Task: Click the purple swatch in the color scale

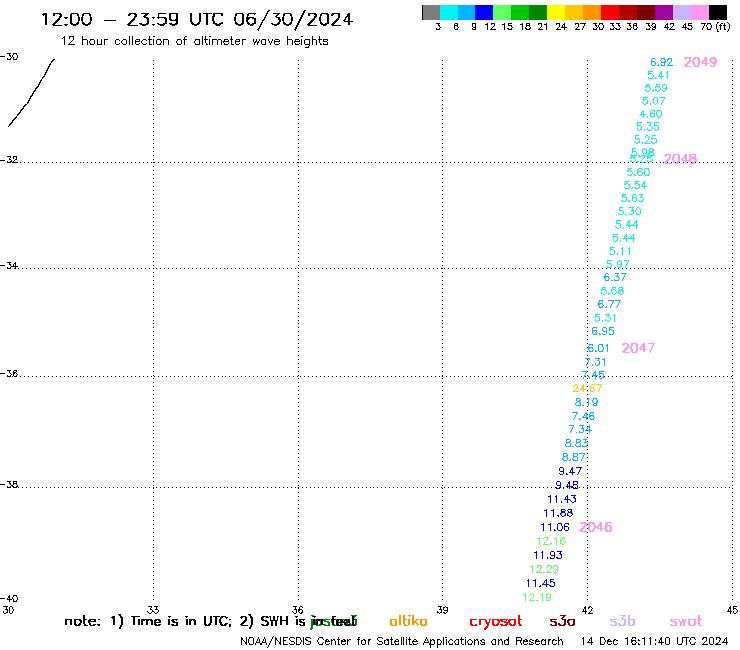Action: pos(664,12)
